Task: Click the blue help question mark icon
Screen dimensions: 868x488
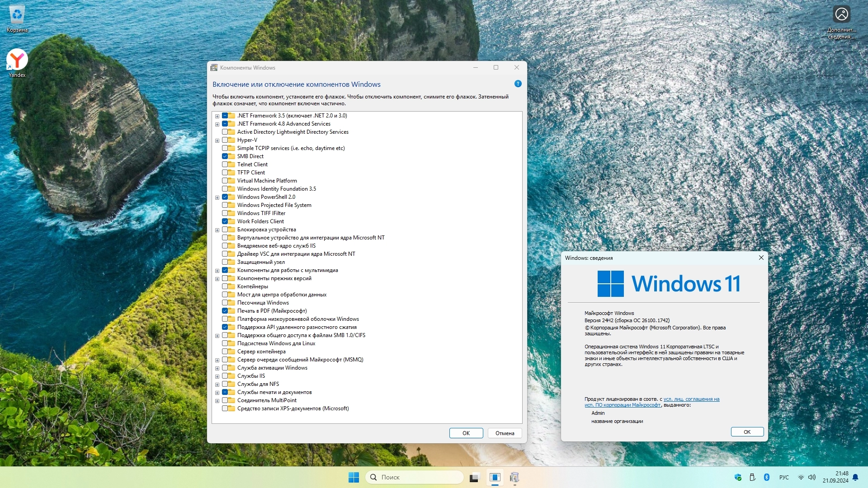Action: point(518,84)
